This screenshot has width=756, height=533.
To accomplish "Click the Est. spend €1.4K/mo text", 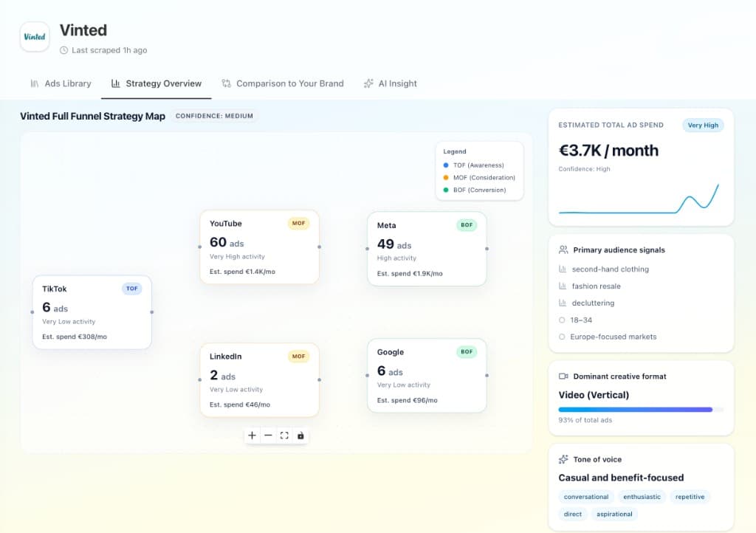I will [242, 272].
